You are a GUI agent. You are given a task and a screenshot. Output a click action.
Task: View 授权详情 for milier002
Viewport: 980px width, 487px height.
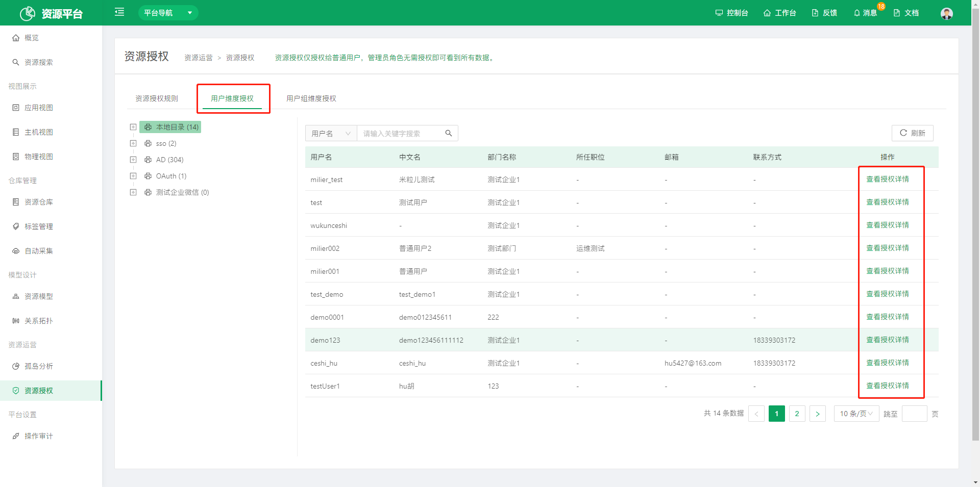[x=888, y=248]
